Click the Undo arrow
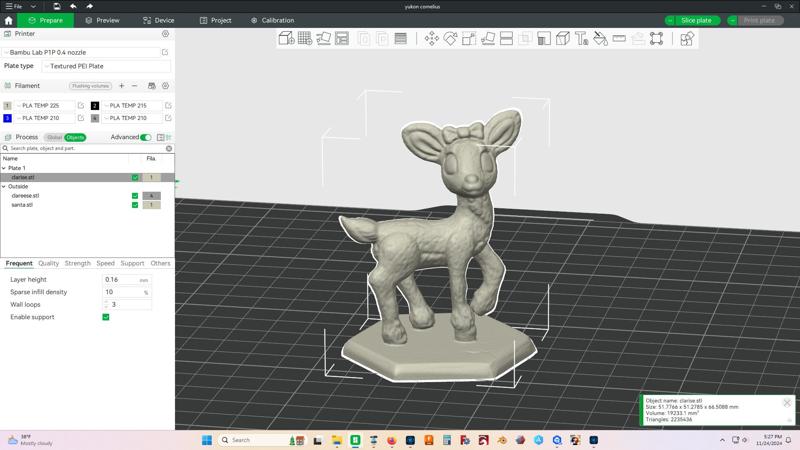Viewport: 800px width, 450px height. pyautogui.click(x=73, y=6)
